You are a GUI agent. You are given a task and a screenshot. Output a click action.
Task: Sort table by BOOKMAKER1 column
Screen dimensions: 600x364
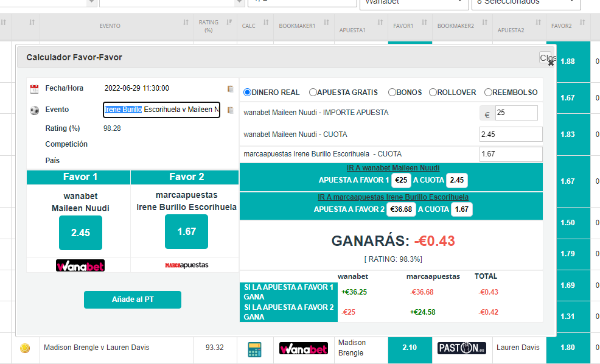pyautogui.click(x=326, y=22)
